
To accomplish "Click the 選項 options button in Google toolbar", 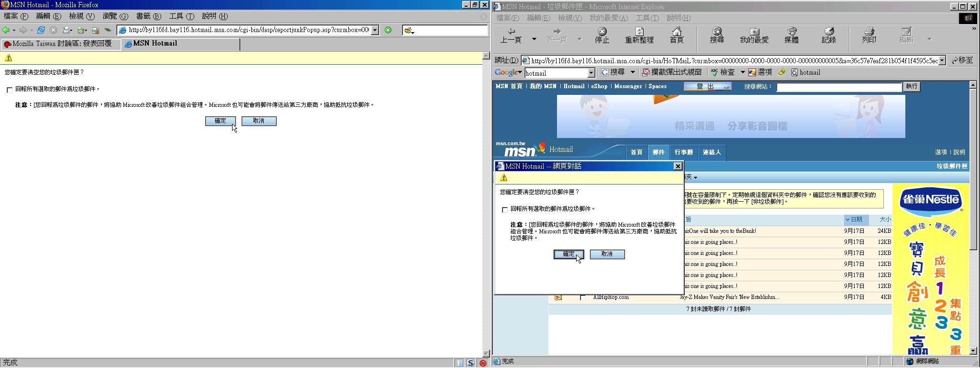I will (x=760, y=72).
